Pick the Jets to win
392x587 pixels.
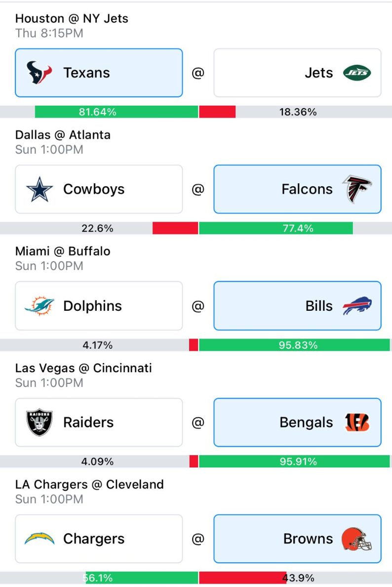pyautogui.click(x=297, y=73)
